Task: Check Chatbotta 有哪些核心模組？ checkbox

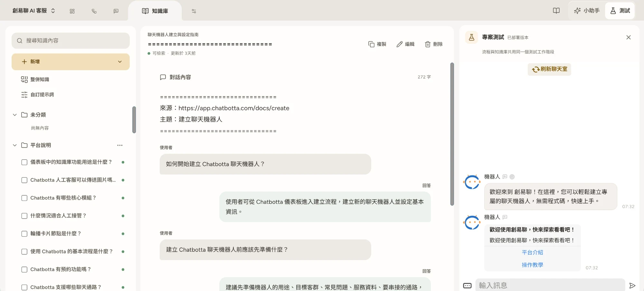Action: click(24, 198)
